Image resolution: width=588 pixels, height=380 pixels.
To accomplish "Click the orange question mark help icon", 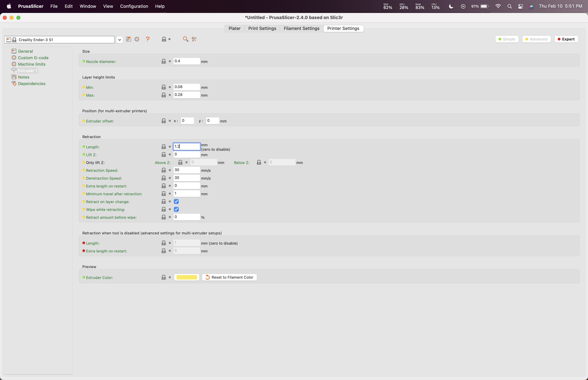I will (x=147, y=39).
